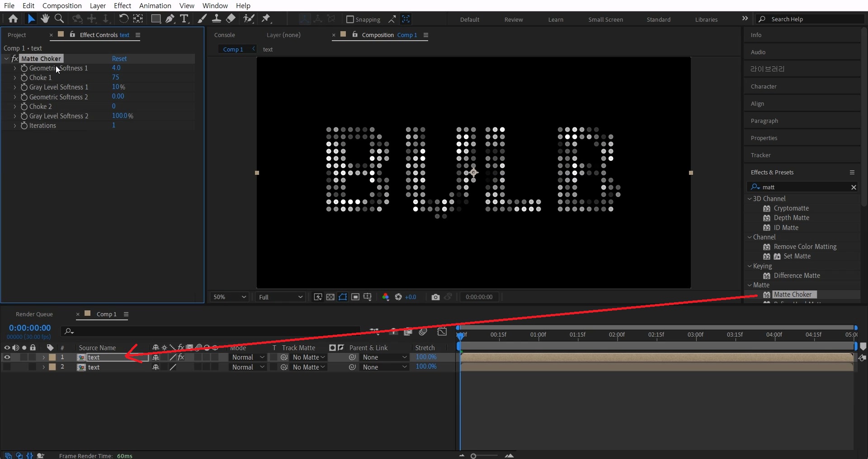Take a snapshot with camera icon

coord(435,297)
